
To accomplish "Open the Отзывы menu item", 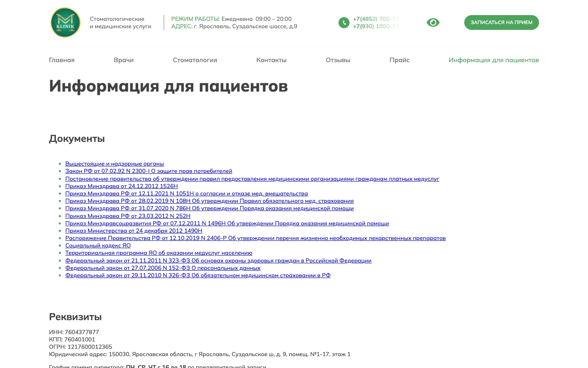I will tap(338, 60).
